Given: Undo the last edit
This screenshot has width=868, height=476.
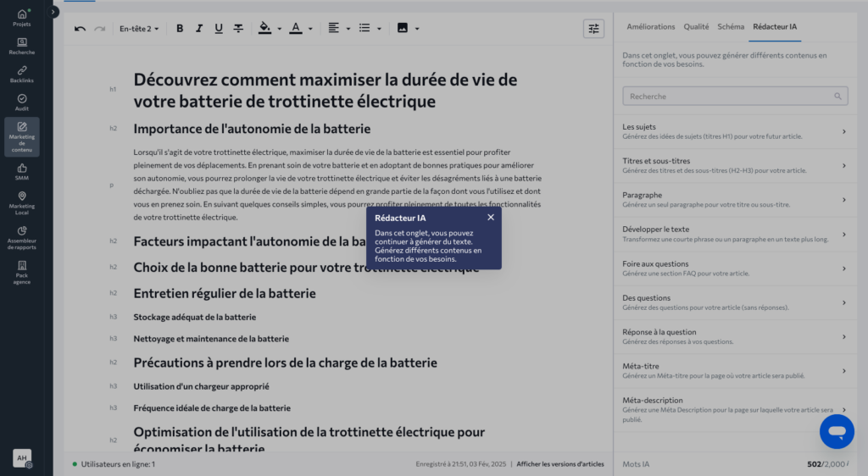Looking at the screenshot, I should (80, 29).
